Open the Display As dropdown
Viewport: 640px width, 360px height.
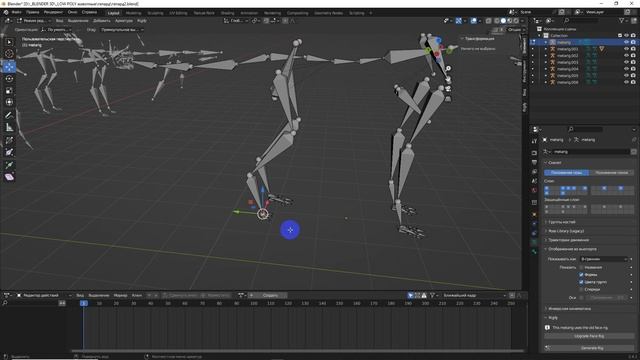coord(603,259)
